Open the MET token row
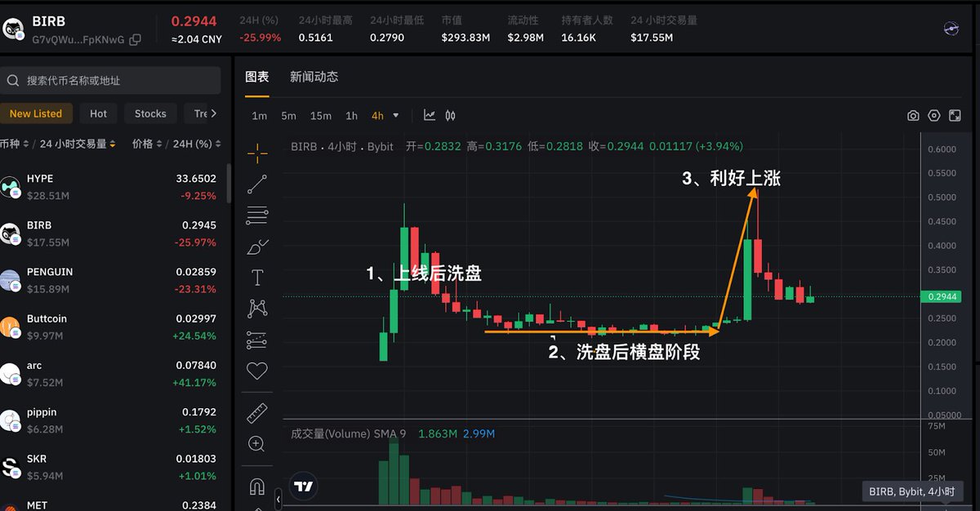This screenshot has width=980, height=511. click(110, 503)
